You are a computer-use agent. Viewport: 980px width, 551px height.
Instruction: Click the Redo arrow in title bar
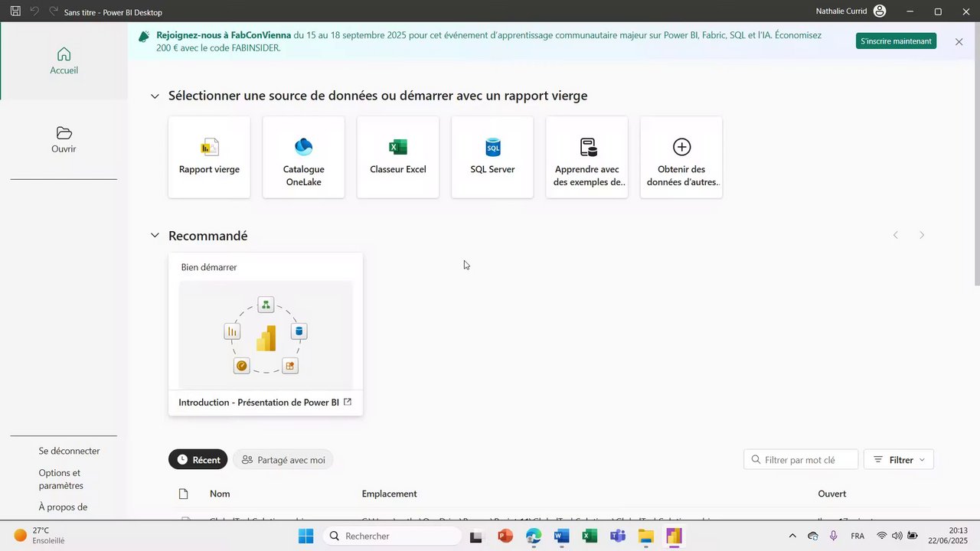point(54,11)
